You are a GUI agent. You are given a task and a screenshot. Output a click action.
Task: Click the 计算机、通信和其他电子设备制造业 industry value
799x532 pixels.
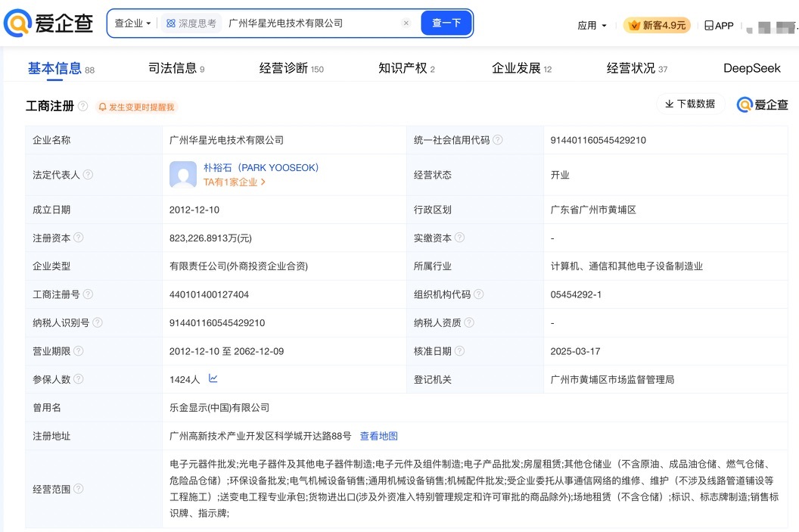pos(626,266)
